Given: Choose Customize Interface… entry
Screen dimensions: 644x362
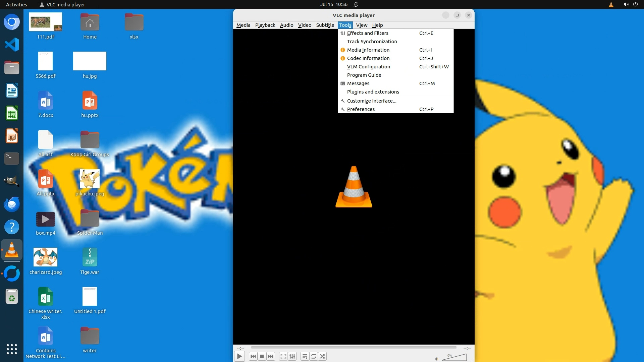Looking at the screenshot, I should click(372, 101).
